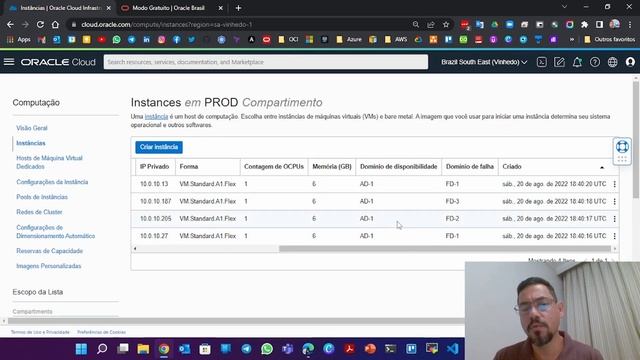The width and height of the screenshot is (640, 360).
Task: Focus the Oracle Cloud search resources field
Action: 266,62
